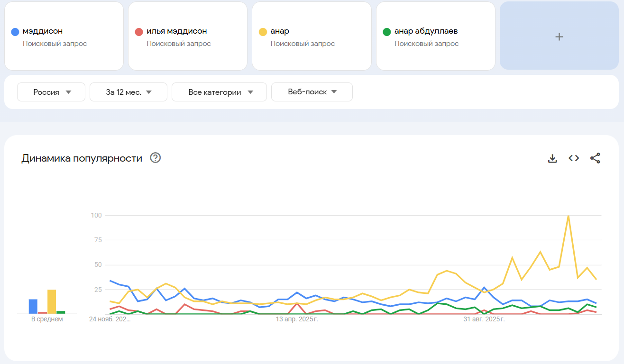Open help icon beside Динамика популярности

click(x=156, y=158)
